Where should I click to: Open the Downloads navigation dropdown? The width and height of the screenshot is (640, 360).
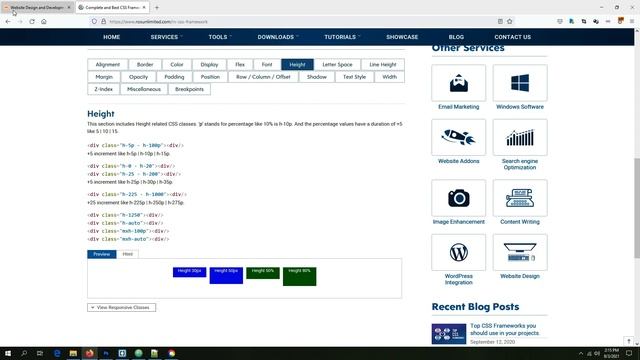(278, 37)
